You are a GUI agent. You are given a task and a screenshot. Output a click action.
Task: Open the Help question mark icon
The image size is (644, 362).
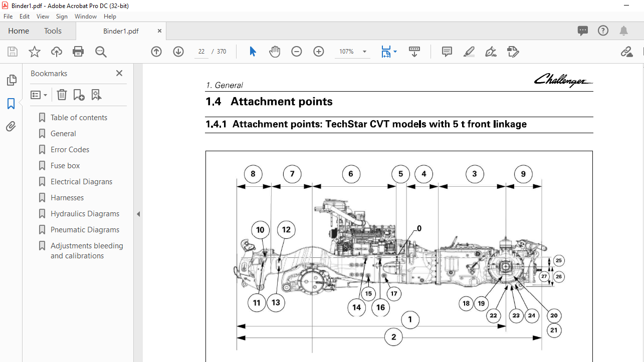click(x=603, y=31)
